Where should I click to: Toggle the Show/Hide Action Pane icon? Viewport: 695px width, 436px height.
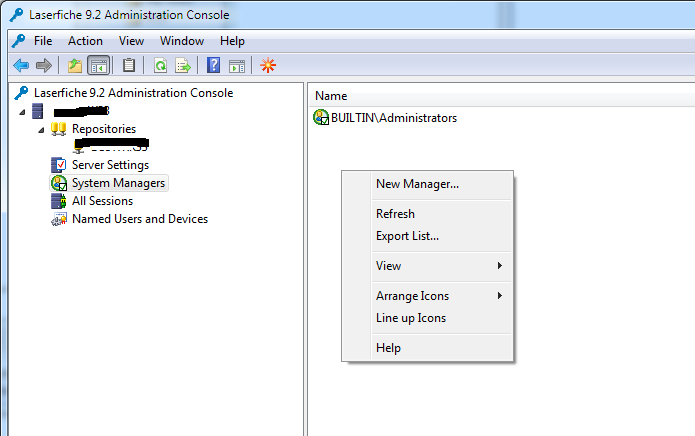pyautogui.click(x=237, y=66)
